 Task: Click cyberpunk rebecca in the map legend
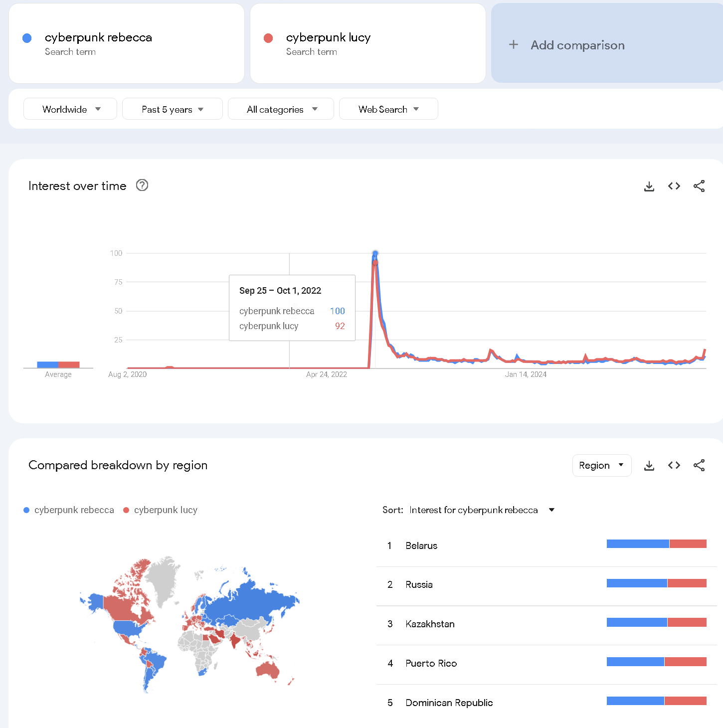click(x=69, y=510)
